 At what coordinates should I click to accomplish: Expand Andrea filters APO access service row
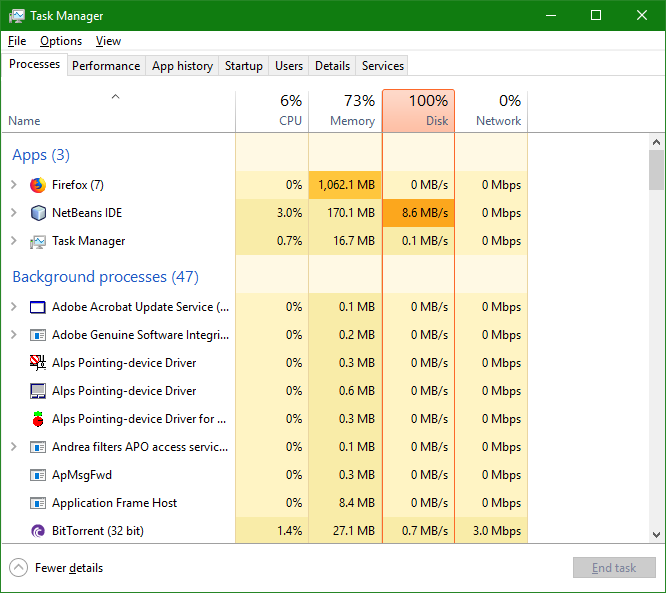click(14, 447)
